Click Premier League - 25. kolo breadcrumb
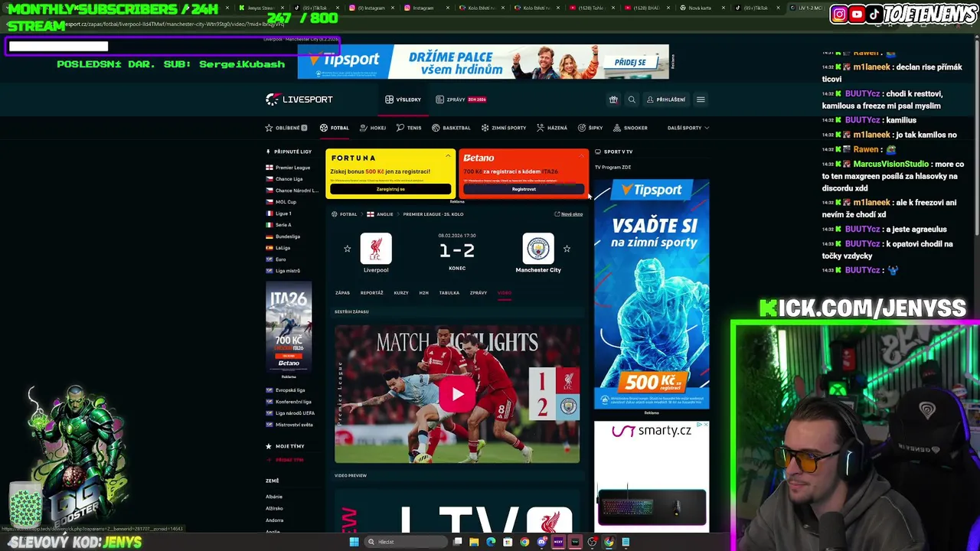This screenshot has width=980, height=551. pyautogui.click(x=433, y=214)
